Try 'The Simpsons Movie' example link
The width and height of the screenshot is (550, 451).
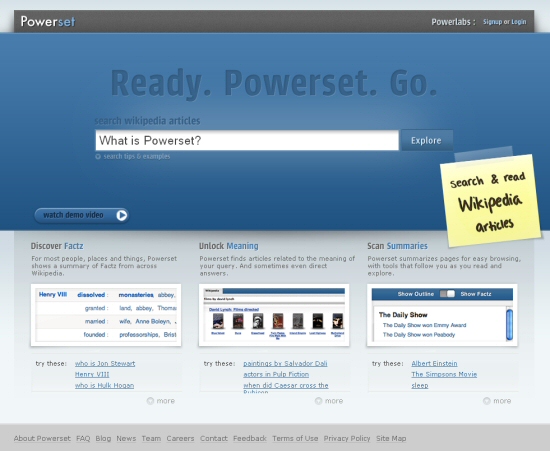tap(444, 375)
